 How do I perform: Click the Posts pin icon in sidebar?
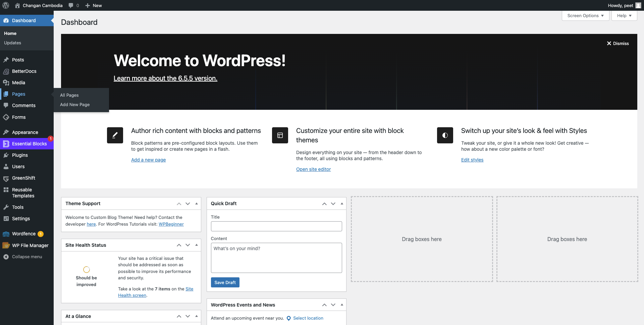coord(6,60)
